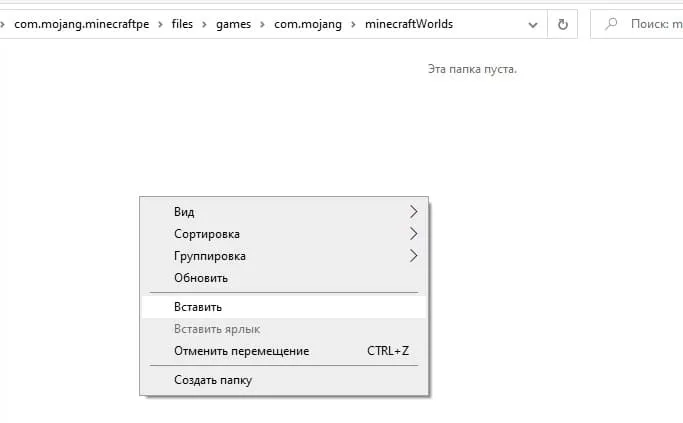Choose Обновить from the context menu
The height and width of the screenshot is (423, 683).
tap(201, 277)
